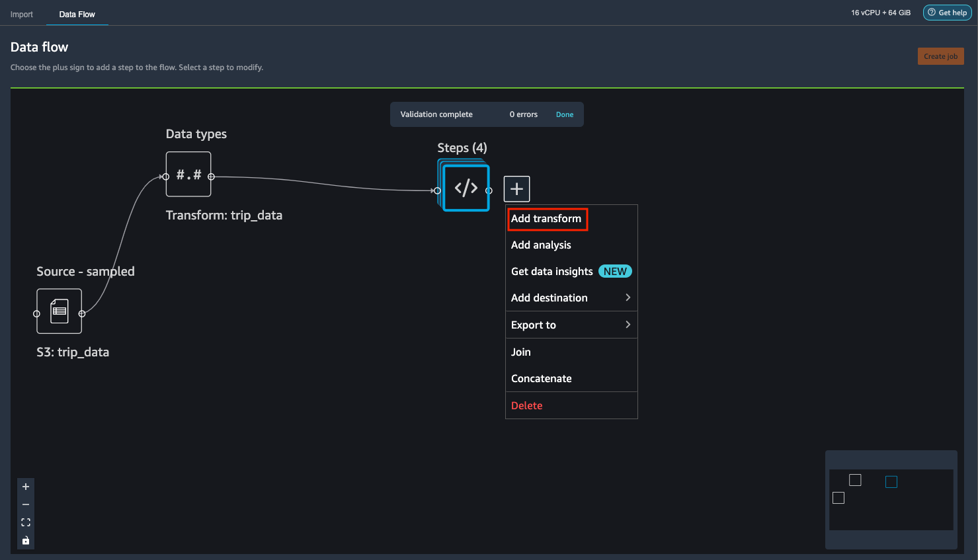Click the Data types label
978x560 pixels.
pyautogui.click(x=196, y=134)
